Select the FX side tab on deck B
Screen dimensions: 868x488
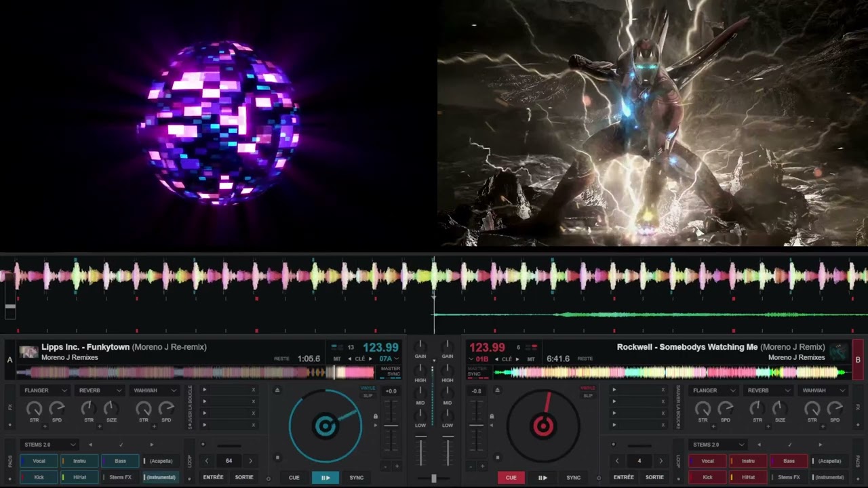(x=858, y=407)
